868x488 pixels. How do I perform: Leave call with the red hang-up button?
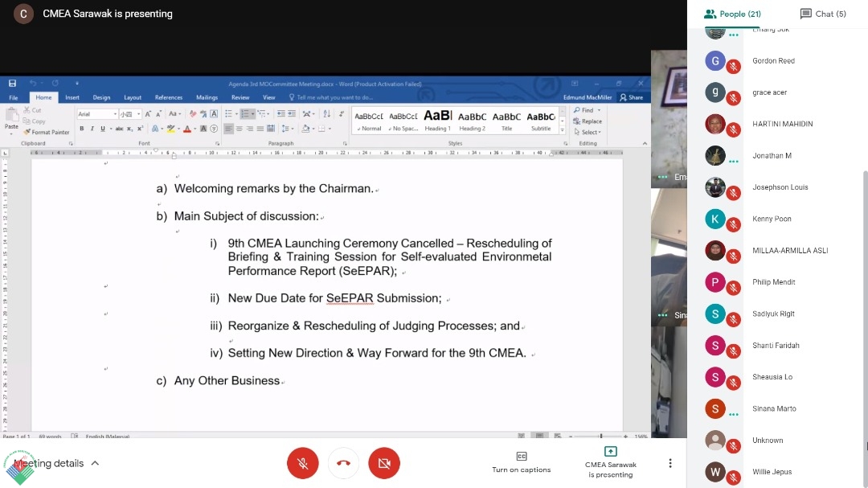pos(343,463)
